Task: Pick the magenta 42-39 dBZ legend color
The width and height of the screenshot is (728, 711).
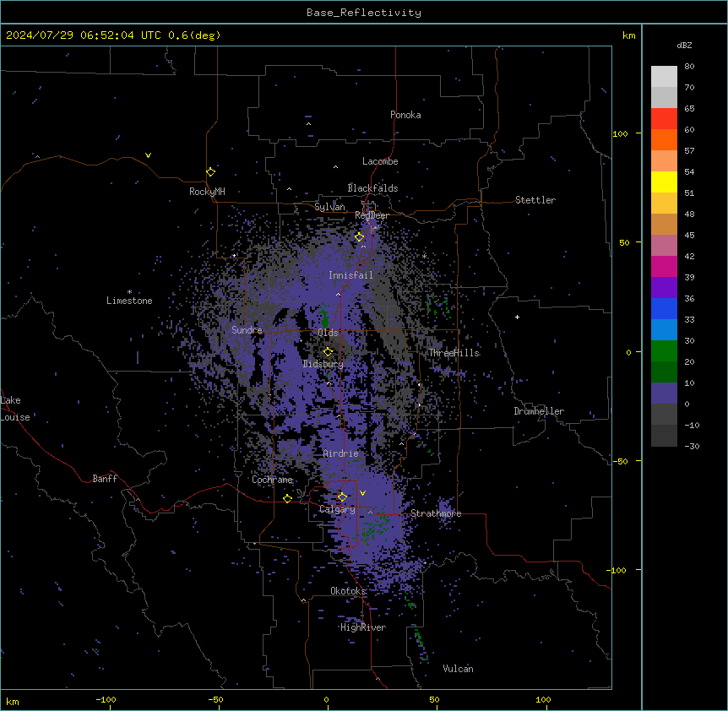Action: (x=664, y=266)
